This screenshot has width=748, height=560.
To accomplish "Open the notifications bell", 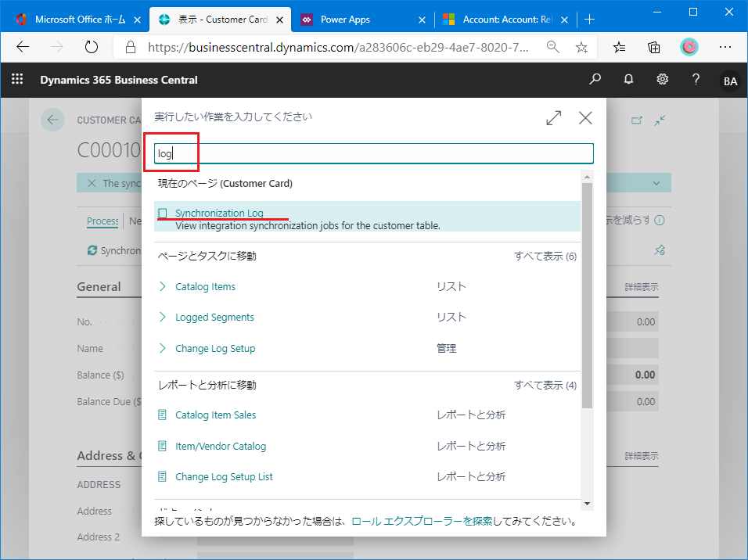I will (629, 79).
